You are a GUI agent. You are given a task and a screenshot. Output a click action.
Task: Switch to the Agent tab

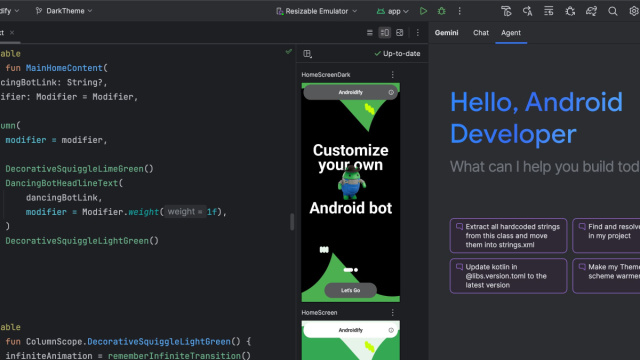(x=511, y=33)
